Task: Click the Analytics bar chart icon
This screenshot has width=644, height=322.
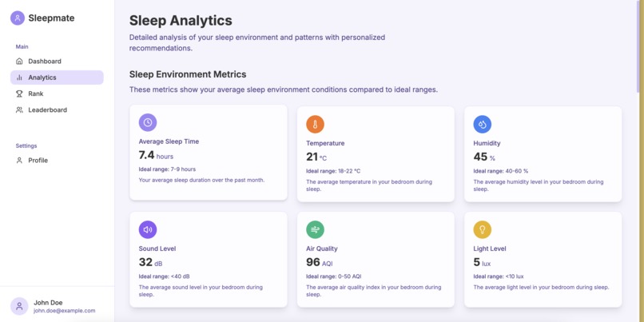Action: coord(19,78)
